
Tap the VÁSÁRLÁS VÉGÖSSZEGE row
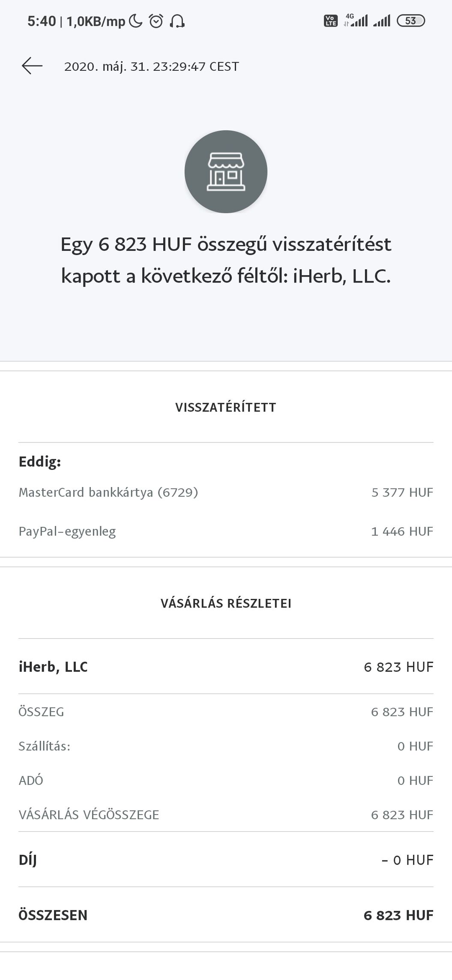coord(226,815)
